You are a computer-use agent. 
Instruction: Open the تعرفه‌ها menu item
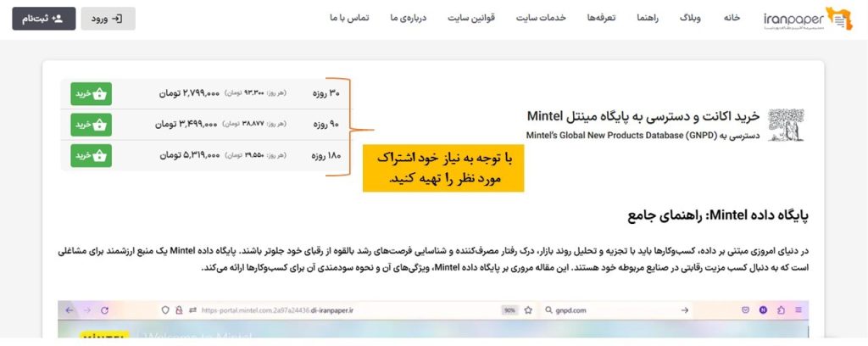pos(602,18)
